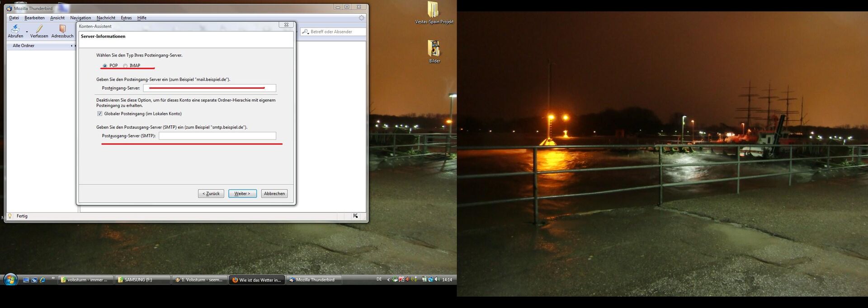Toggle Globaler Posteingang checkbox
The height and width of the screenshot is (308, 868).
click(x=99, y=114)
